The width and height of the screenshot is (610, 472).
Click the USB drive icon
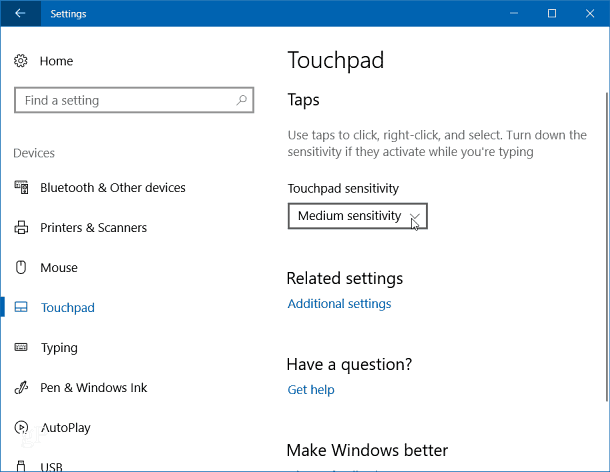(21, 466)
